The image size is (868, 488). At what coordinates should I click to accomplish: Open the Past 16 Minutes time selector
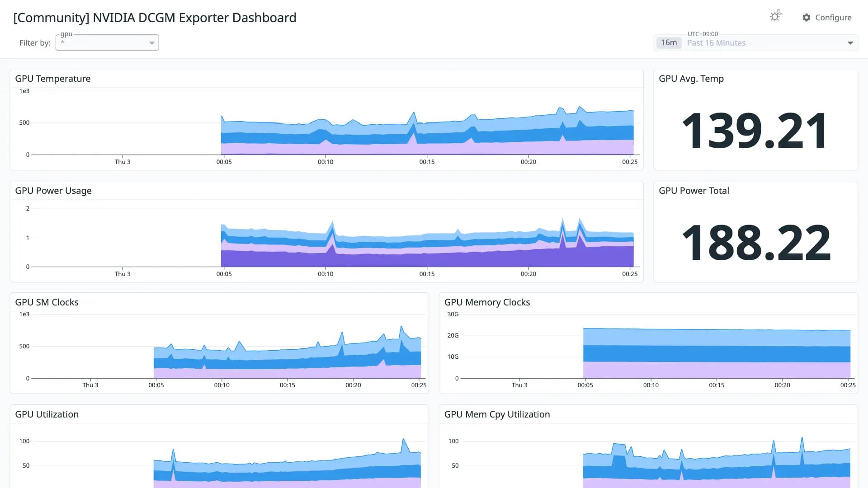click(756, 43)
